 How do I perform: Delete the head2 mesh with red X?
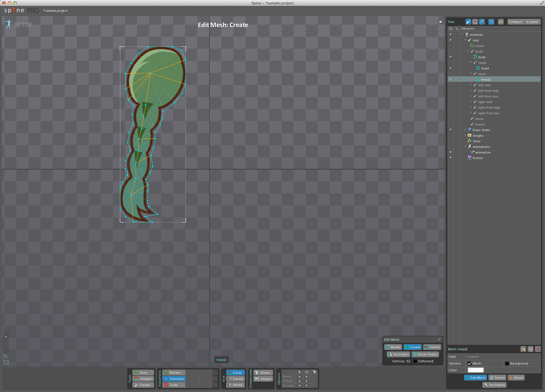tap(538, 349)
